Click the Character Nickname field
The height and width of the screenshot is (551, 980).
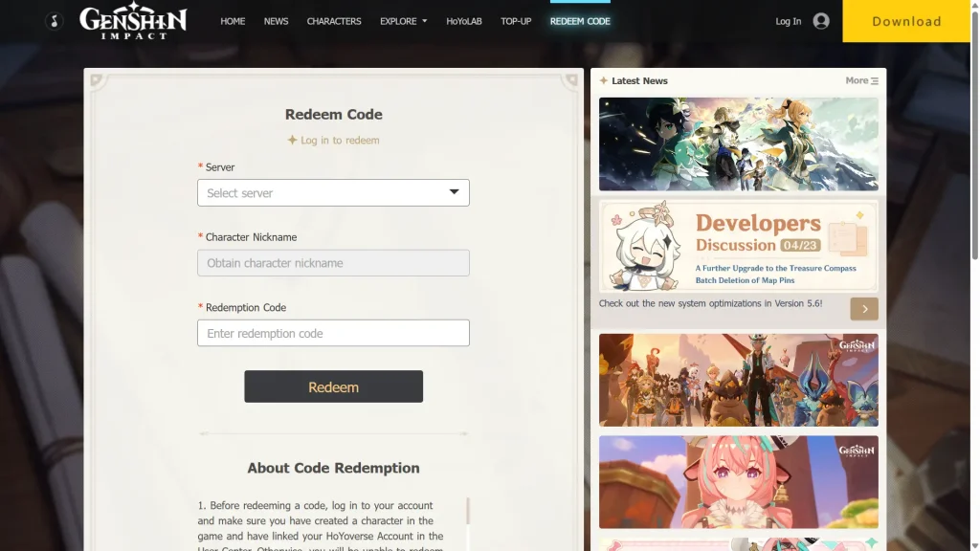click(333, 263)
